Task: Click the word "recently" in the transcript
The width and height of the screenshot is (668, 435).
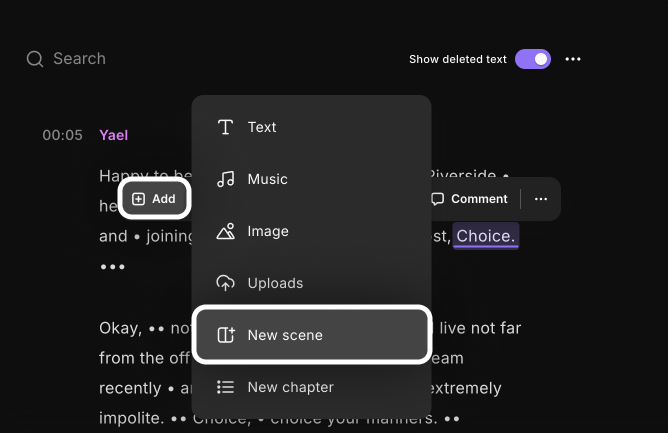Action: pos(130,388)
